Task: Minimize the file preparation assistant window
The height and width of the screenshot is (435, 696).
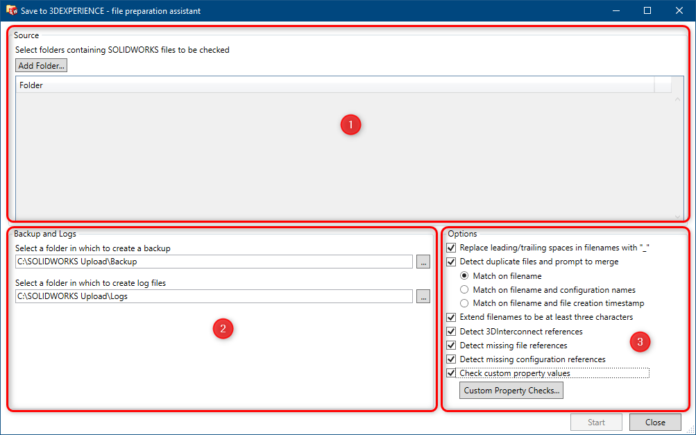Action: (616, 11)
